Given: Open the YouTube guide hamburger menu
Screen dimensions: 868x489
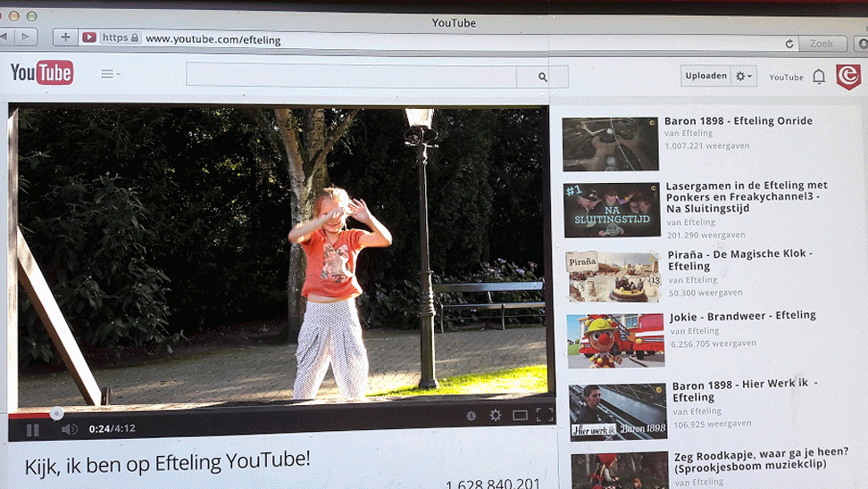Looking at the screenshot, I should pyautogui.click(x=110, y=73).
